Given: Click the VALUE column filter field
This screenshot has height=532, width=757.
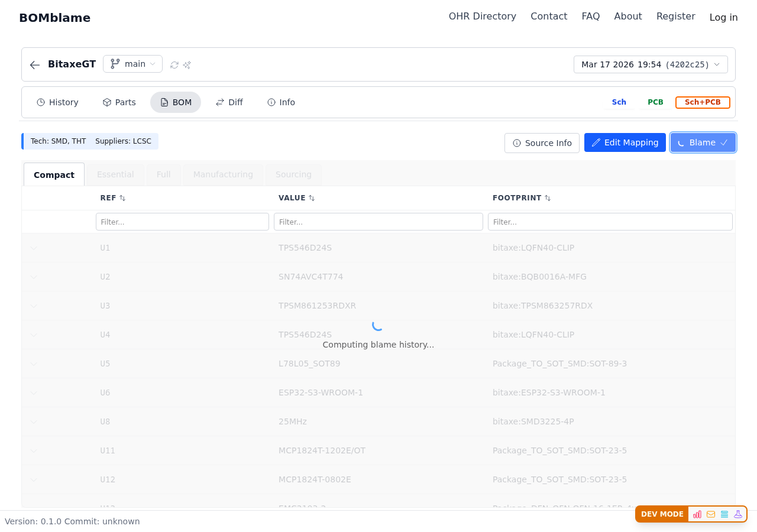Looking at the screenshot, I should (x=378, y=222).
